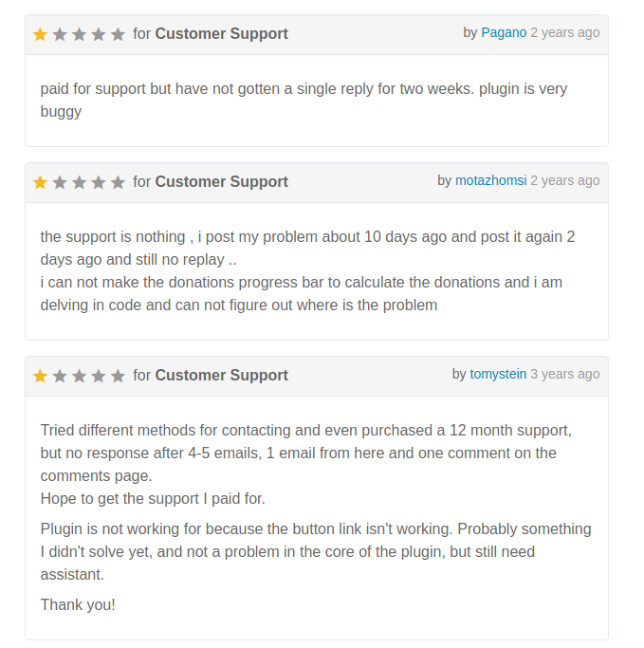
Task: Click the '2 years ago' timestamp on Pagano's review
Action: pyautogui.click(x=564, y=32)
